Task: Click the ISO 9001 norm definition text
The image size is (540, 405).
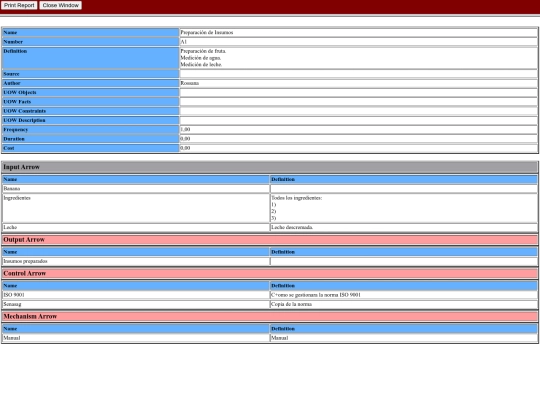Action: pyautogui.click(x=316, y=295)
